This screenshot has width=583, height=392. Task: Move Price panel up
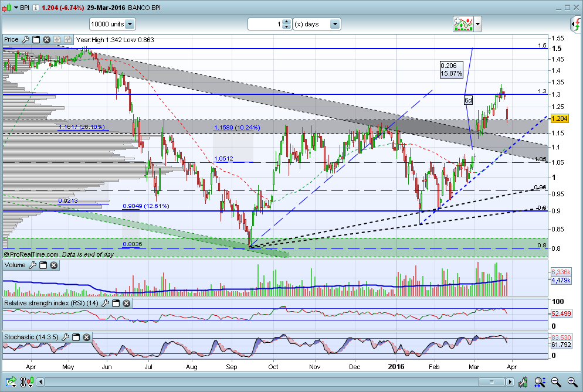click(x=67, y=39)
